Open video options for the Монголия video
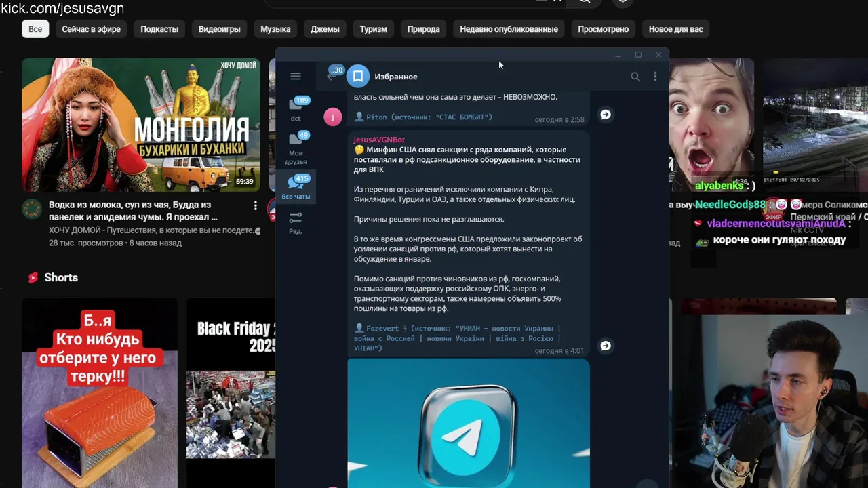Image resolution: width=868 pixels, height=488 pixels. 256,205
